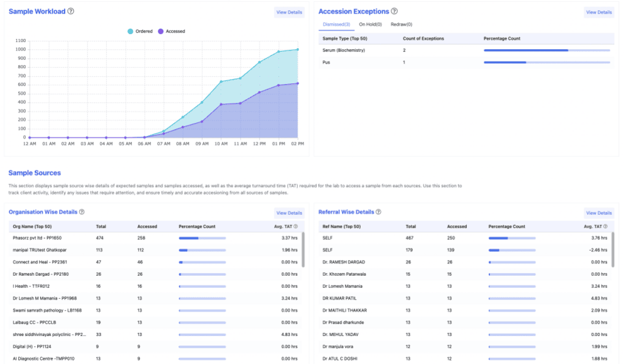This screenshot has height=364, width=624.
Task: Toggle the Accessed series in chart legend
Action: click(x=171, y=31)
